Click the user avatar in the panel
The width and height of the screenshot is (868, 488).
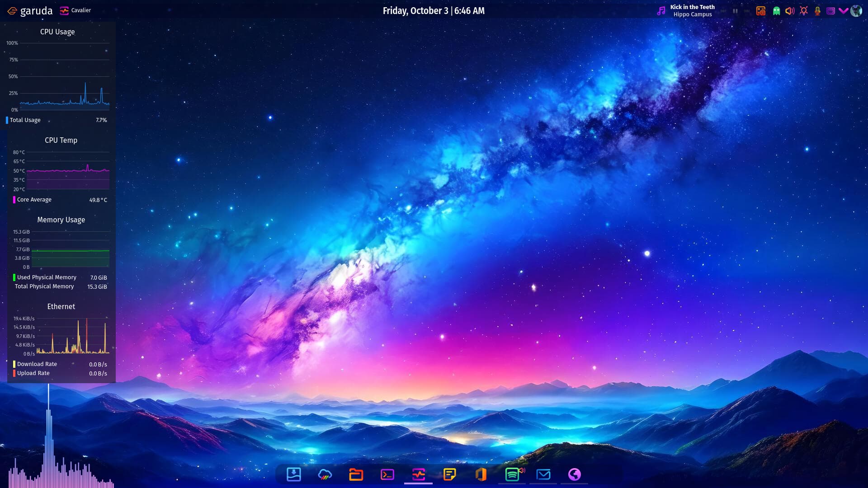coord(856,11)
